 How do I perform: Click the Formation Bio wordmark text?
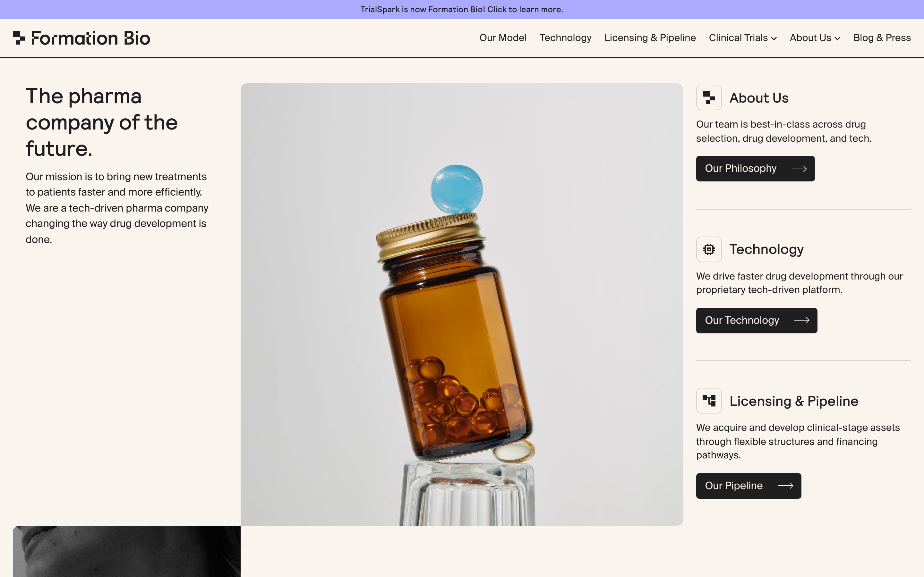(x=90, y=38)
